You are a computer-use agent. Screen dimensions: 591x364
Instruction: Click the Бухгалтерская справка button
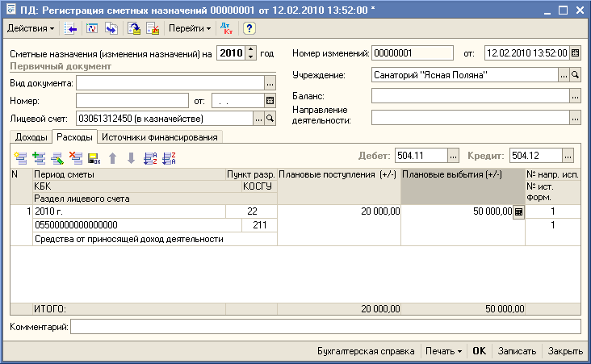click(x=366, y=351)
